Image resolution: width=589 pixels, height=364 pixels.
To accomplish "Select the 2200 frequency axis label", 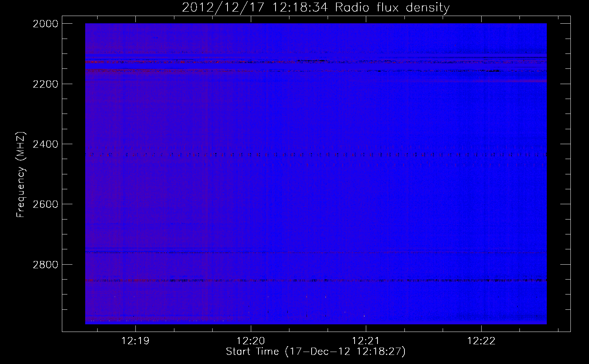I will point(46,84).
